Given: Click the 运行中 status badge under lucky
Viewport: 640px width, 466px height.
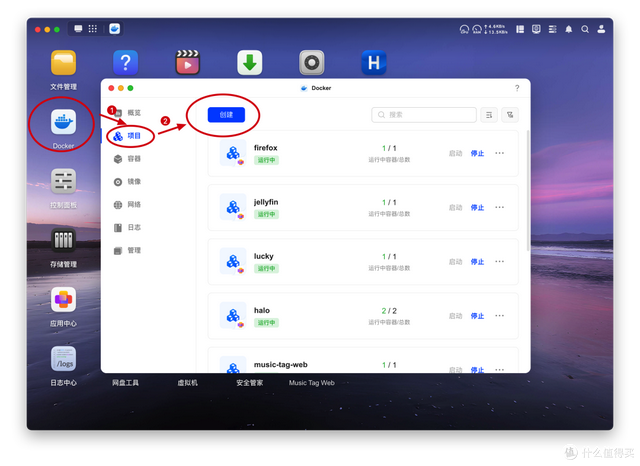Looking at the screenshot, I should 266,269.
